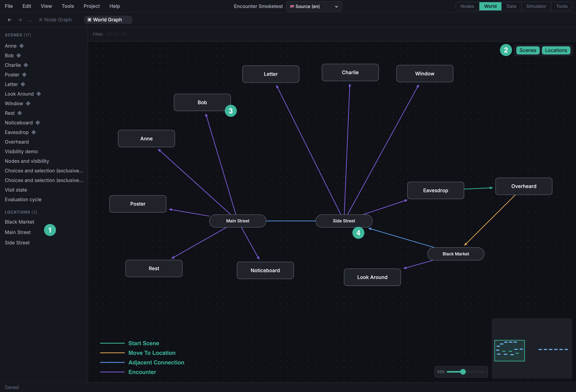Select Visit state in the scenes list

pyautogui.click(x=16, y=190)
